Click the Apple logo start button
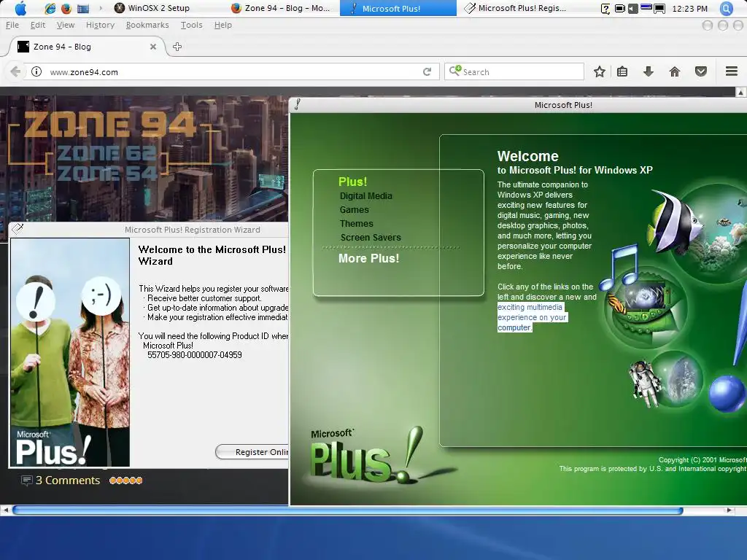This screenshot has height=560, width=747. click(x=20, y=8)
